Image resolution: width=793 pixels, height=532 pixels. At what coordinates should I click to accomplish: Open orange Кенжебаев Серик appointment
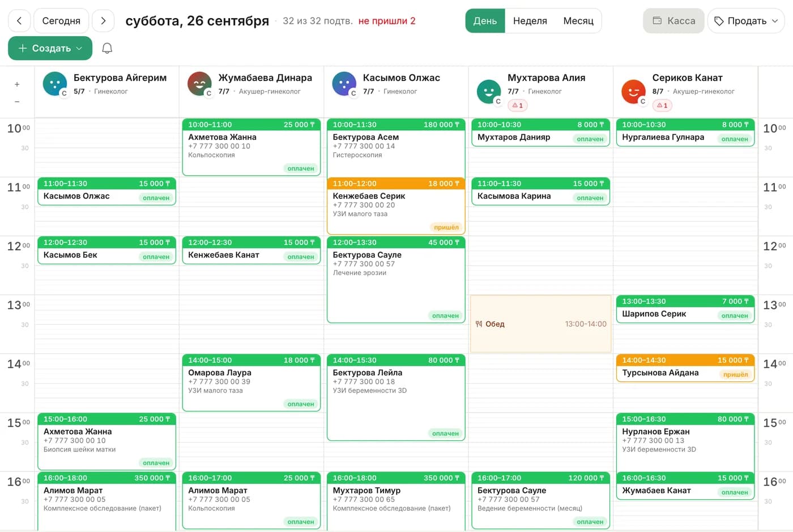click(396, 206)
